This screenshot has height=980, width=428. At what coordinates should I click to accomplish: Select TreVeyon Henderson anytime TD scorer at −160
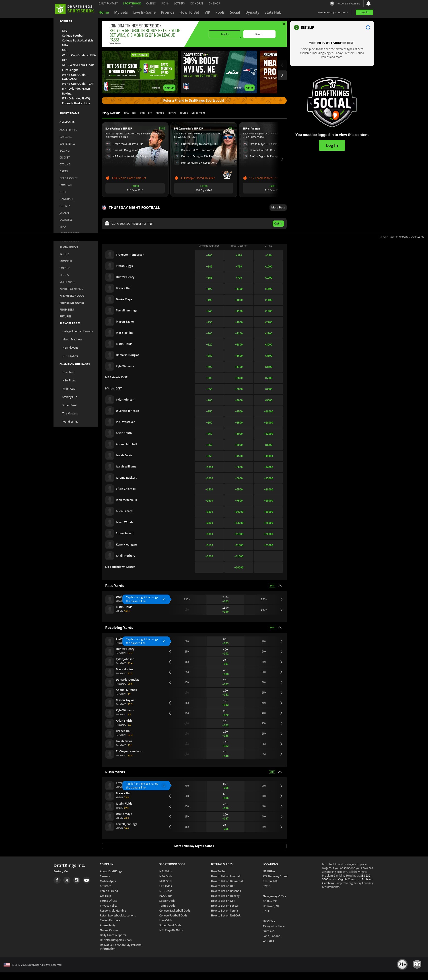coord(209,255)
